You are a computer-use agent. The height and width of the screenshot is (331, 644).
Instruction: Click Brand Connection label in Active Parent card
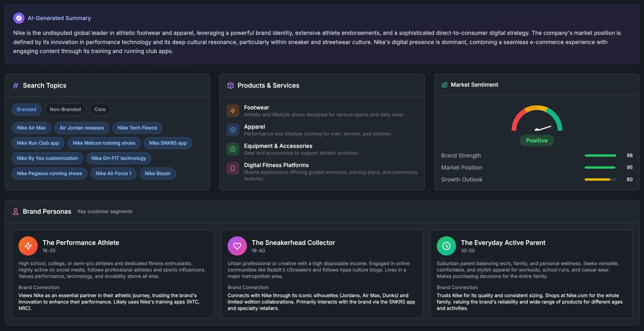click(x=457, y=288)
